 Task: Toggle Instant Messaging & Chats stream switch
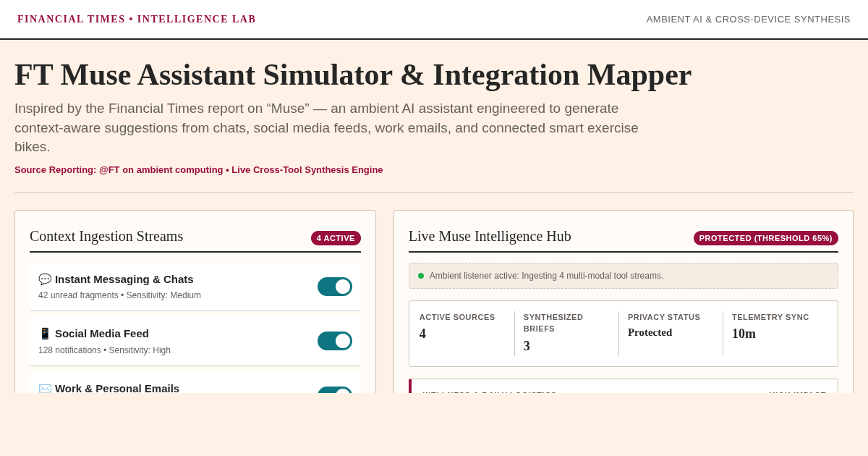pos(335,287)
